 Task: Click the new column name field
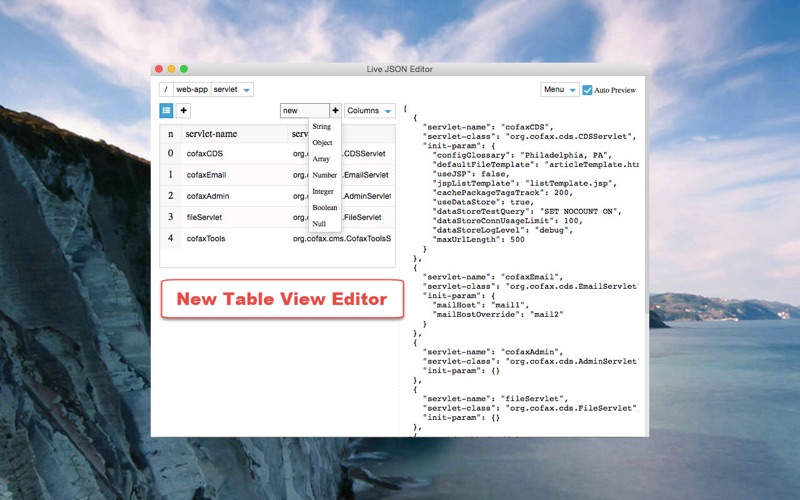click(x=305, y=110)
